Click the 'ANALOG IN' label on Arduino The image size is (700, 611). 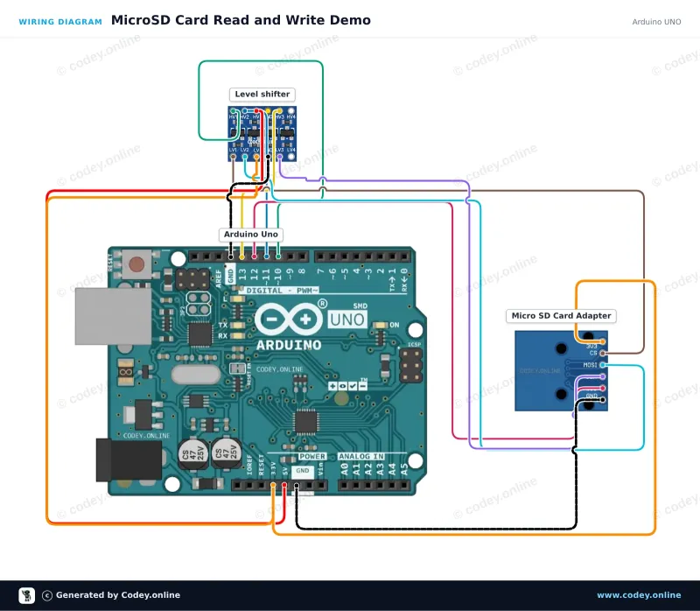point(361,456)
